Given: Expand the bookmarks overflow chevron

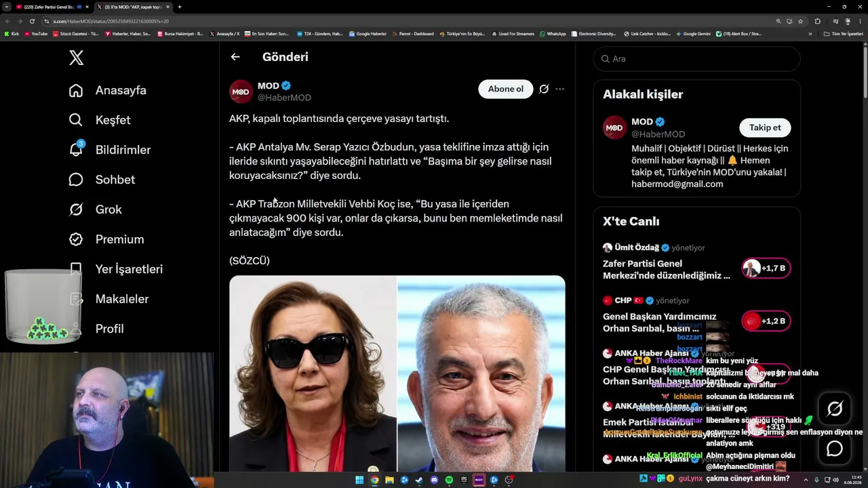Looking at the screenshot, I should pyautogui.click(x=810, y=34).
